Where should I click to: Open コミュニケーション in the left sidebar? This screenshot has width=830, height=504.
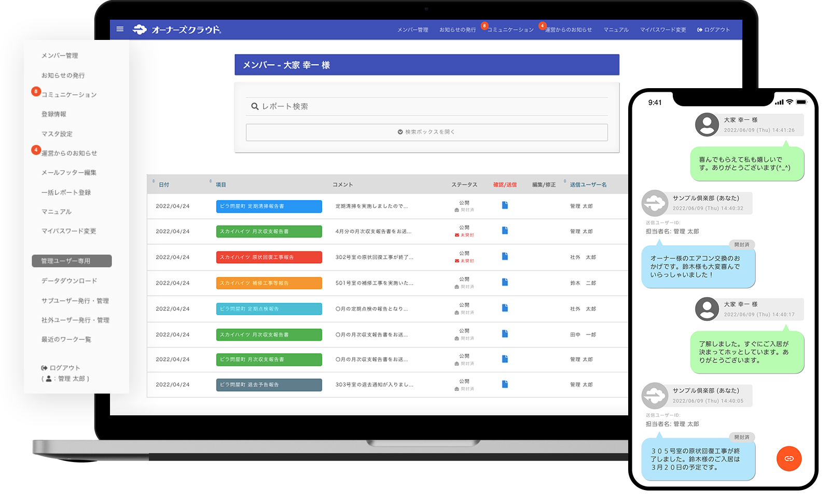pyautogui.click(x=69, y=95)
